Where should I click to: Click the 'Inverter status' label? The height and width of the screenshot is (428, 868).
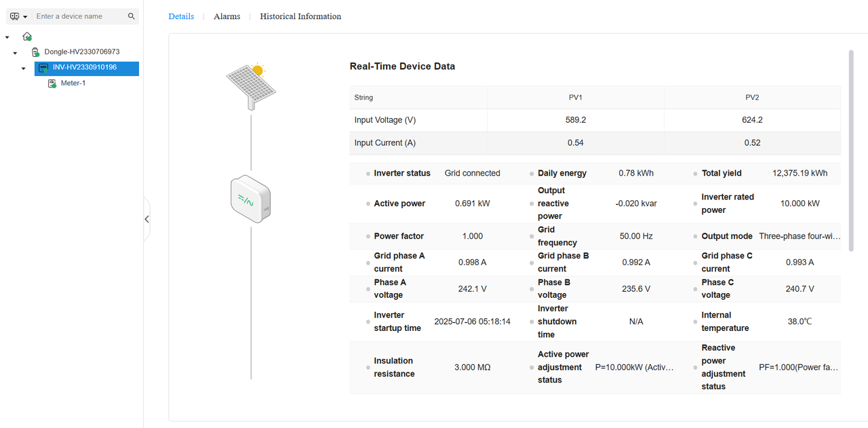(x=402, y=173)
